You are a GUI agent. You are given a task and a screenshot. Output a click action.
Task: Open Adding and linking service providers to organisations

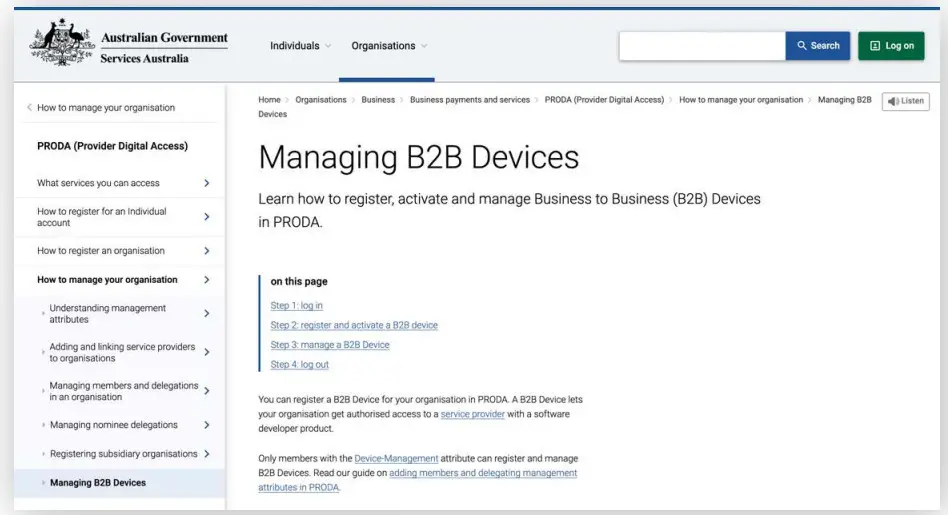click(122, 352)
